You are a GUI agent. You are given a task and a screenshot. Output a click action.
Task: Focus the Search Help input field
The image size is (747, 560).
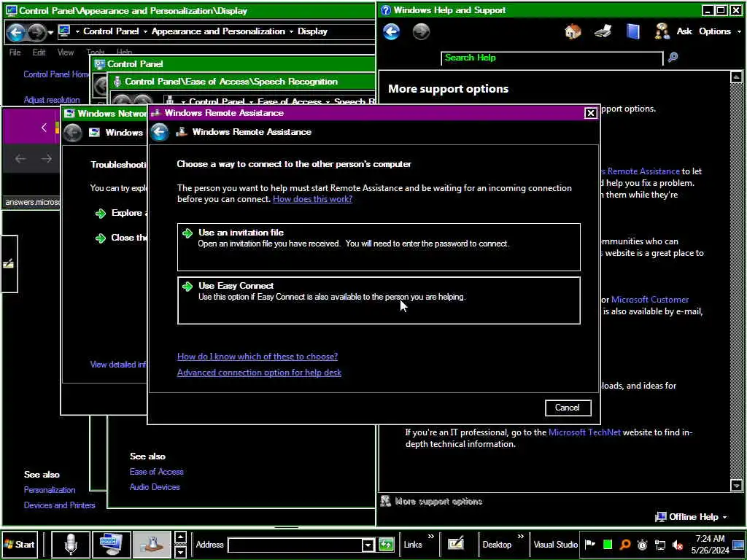click(551, 58)
